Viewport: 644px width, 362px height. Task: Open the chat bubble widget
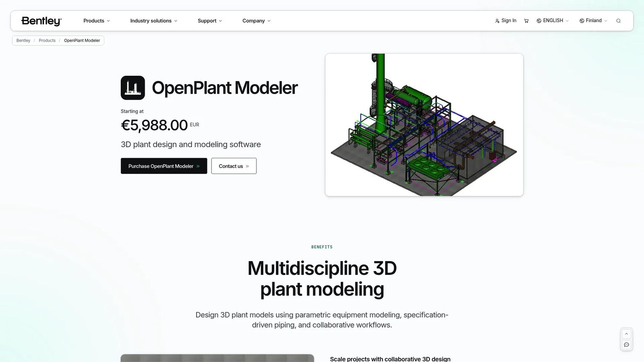[x=627, y=345]
